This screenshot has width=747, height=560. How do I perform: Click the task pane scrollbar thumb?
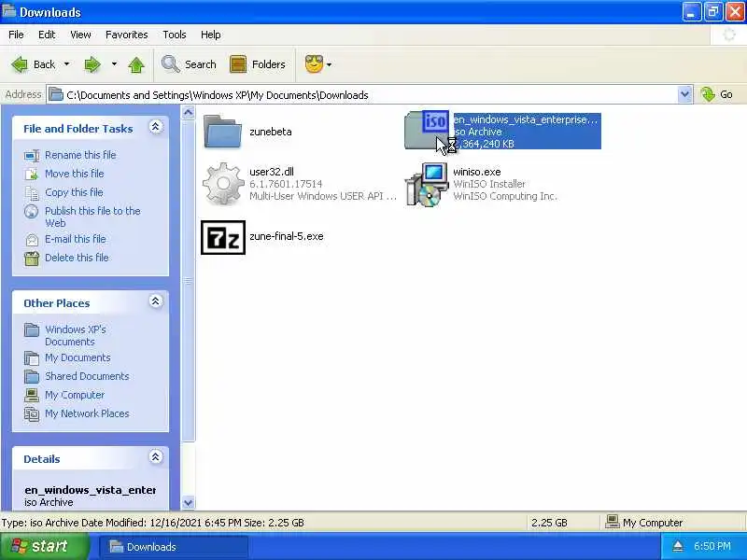pos(189,281)
